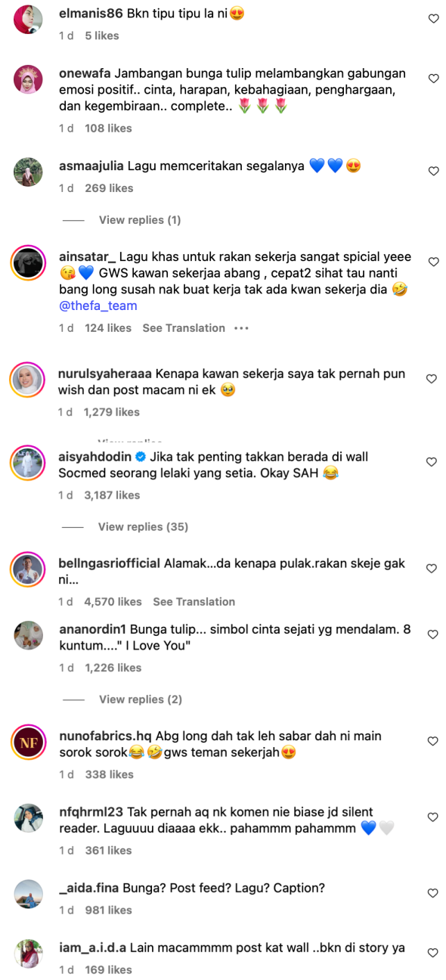Like bellngasriofficial's comment
The width and height of the screenshot is (446, 980).
click(x=432, y=568)
